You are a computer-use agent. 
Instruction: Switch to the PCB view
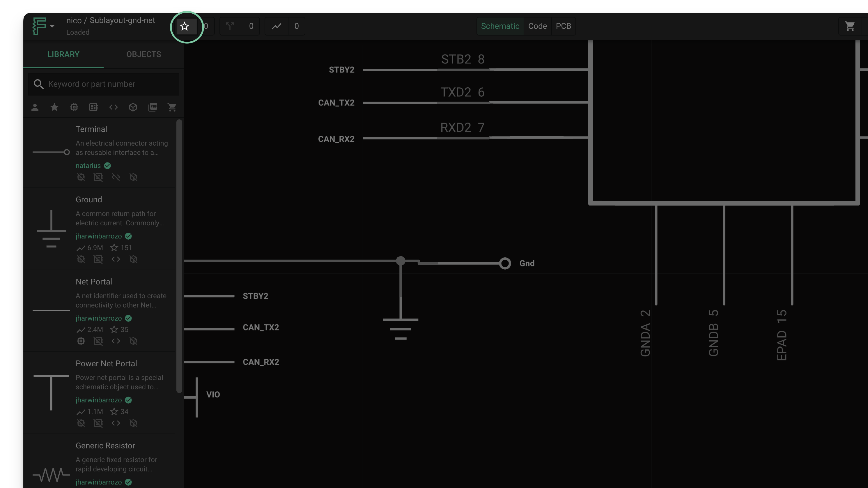[564, 26]
